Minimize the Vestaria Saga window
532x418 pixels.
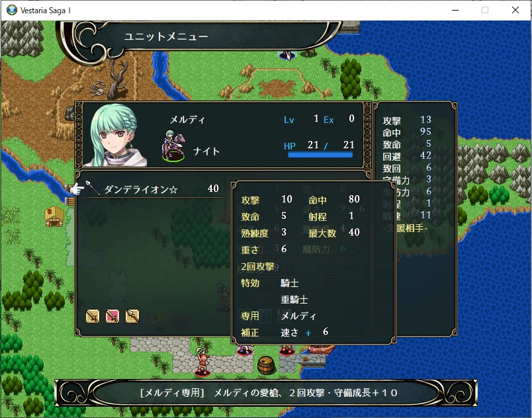point(455,10)
